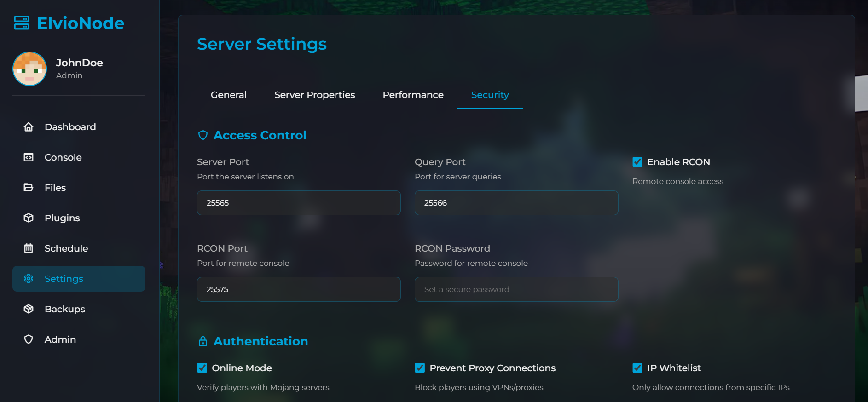The height and width of the screenshot is (402, 868).
Task: Click the ElvioNode server logo icon
Action: (22, 23)
